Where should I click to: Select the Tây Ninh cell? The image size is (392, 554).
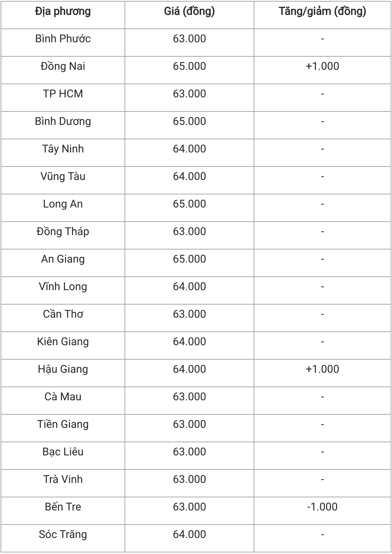pyautogui.click(x=63, y=149)
